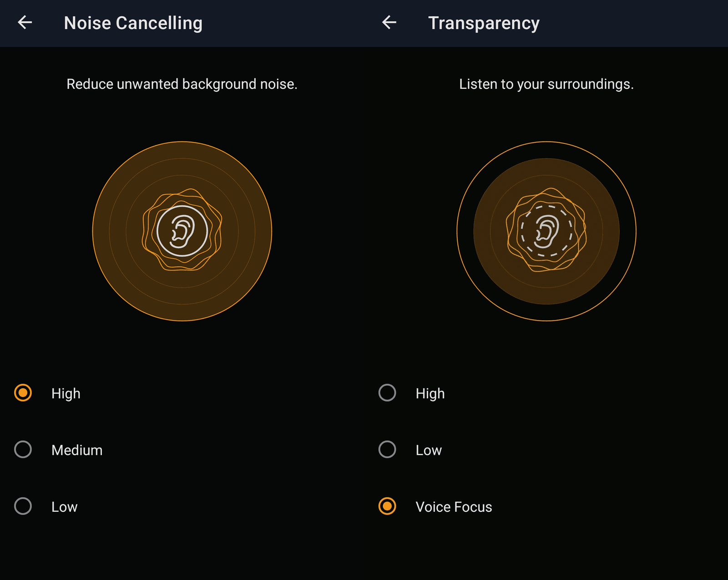Click the "Voice Focus" label text
The height and width of the screenshot is (580, 728).
pyautogui.click(x=454, y=507)
